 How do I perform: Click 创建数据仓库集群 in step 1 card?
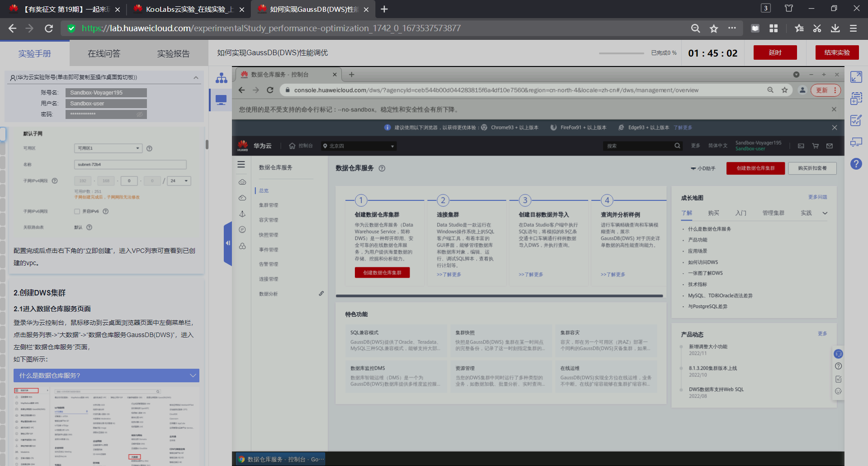pos(382,272)
